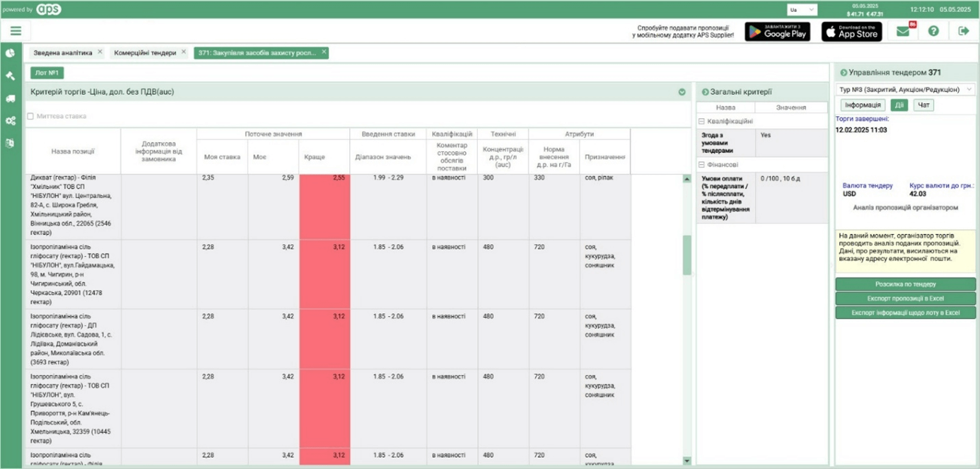Click the table's vertical scrollbar thumb
980x469 pixels.
click(687, 255)
